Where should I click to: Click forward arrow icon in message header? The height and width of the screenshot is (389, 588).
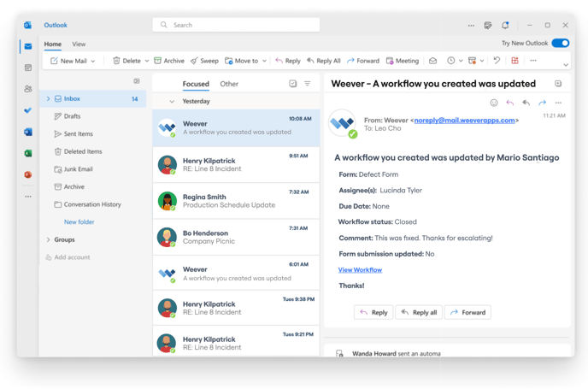[542, 103]
